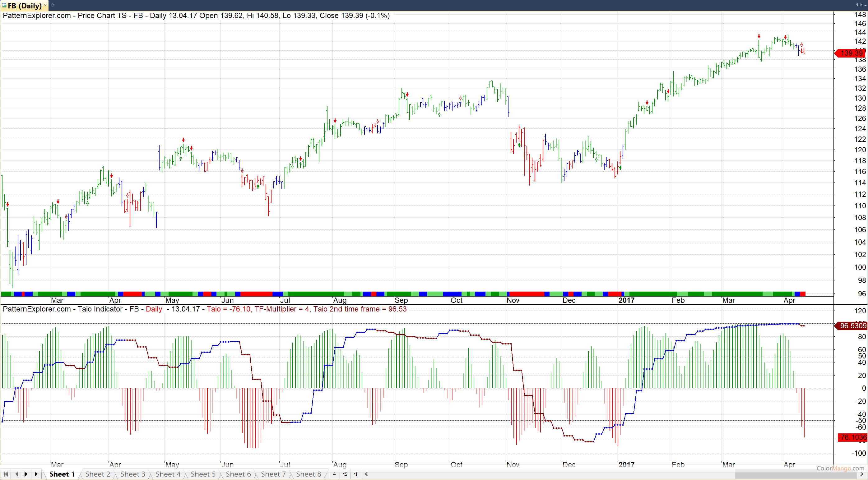Screen dimensions: 868x480
Task: Click the 120 value on Taio scale
Action: pos(860,311)
